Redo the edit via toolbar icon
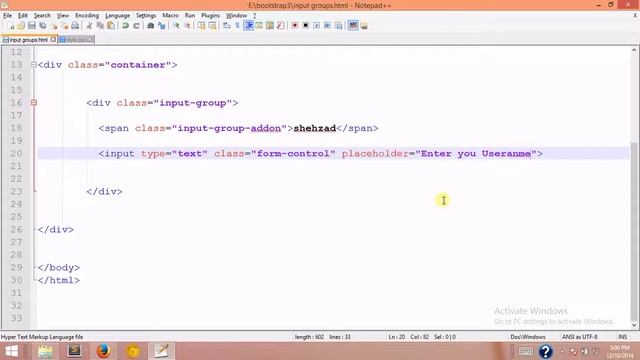640x360 pixels. [x=136, y=26]
